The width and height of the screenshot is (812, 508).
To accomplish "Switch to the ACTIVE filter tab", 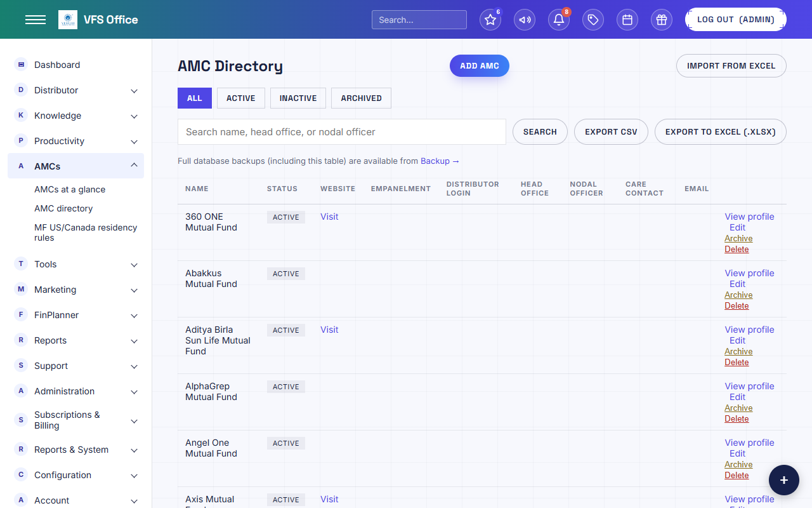I will click(x=241, y=98).
